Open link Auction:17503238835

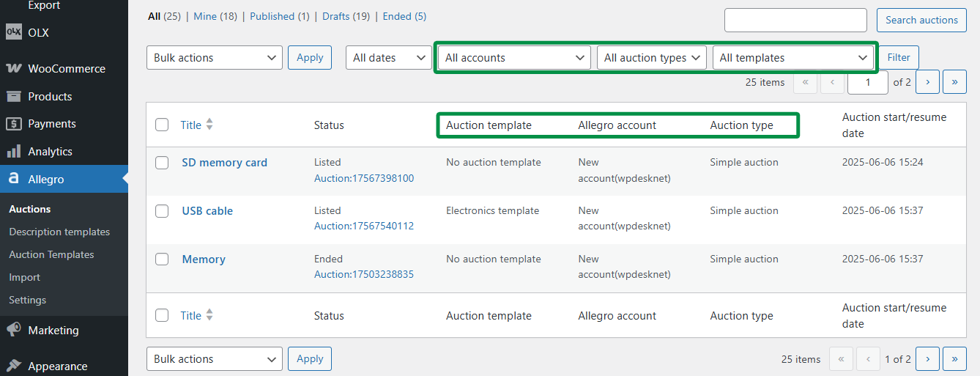click(x=364, y=275)
